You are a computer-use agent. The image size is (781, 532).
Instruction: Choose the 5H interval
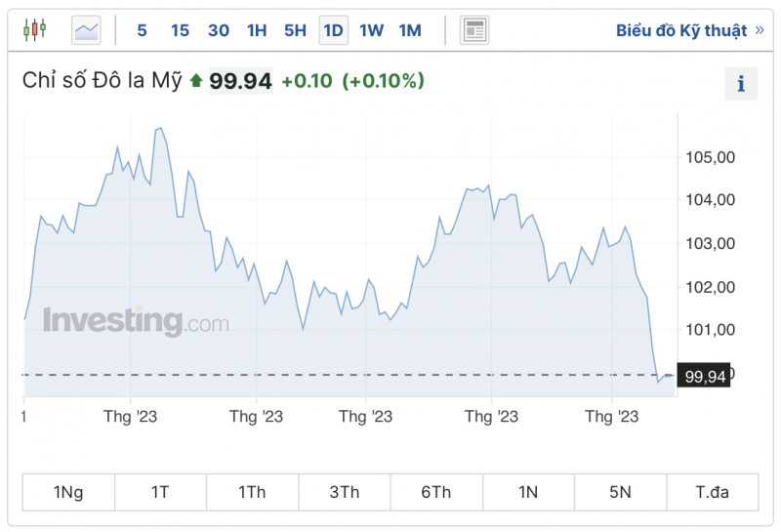pyautogui.click(x=296, y=30)
